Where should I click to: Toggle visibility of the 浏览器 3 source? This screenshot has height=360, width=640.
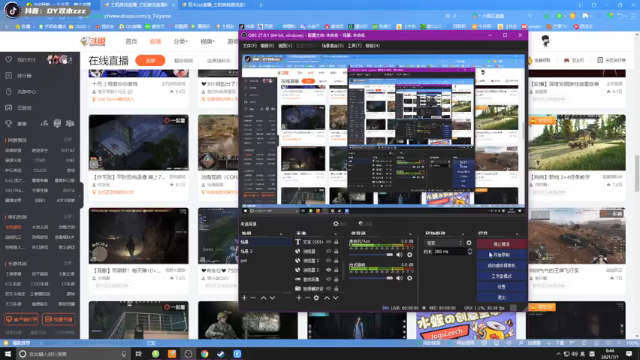[x=329, y=270]
